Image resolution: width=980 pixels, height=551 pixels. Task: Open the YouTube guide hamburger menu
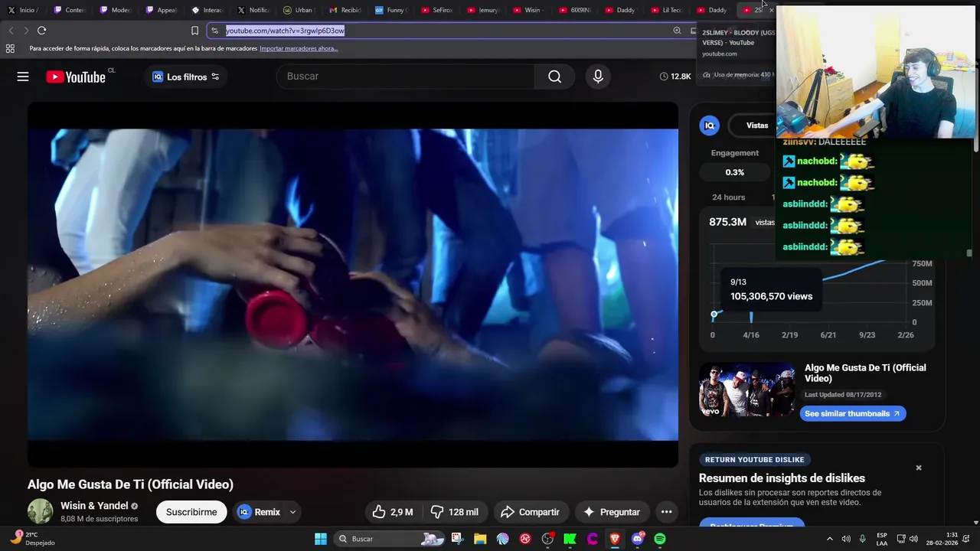[x=23, y=77]
